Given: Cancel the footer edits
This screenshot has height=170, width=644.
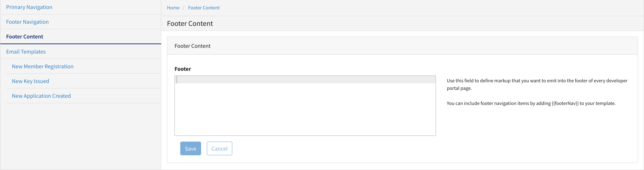Looking at the screenshot, I should pos(219,148).
